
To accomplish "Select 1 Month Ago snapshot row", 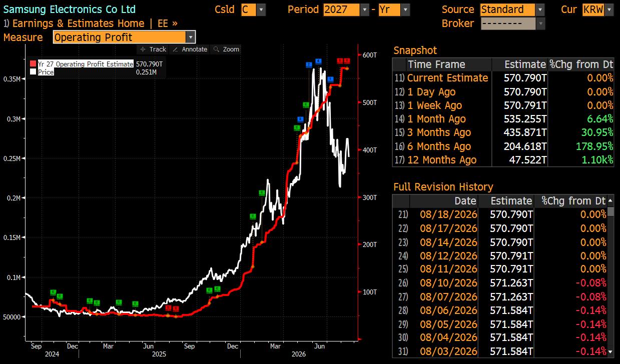I will click(x=503, y=119).
